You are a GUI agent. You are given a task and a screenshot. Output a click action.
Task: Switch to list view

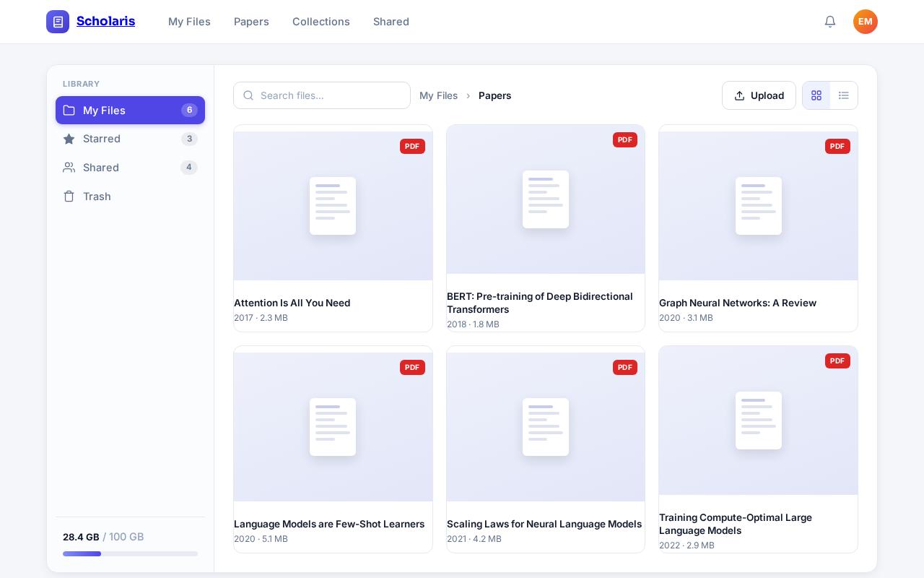(844, 95)
